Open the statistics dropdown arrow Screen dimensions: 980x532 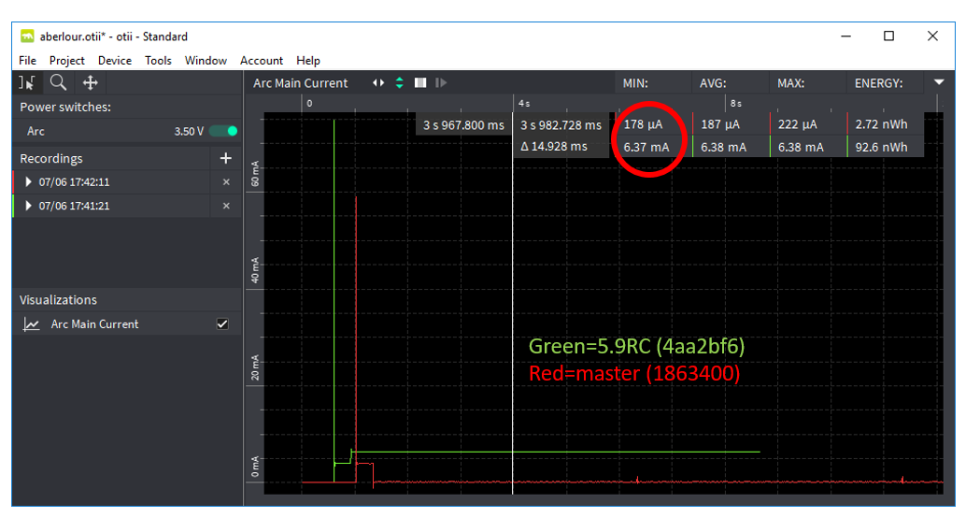pos(939,82)
